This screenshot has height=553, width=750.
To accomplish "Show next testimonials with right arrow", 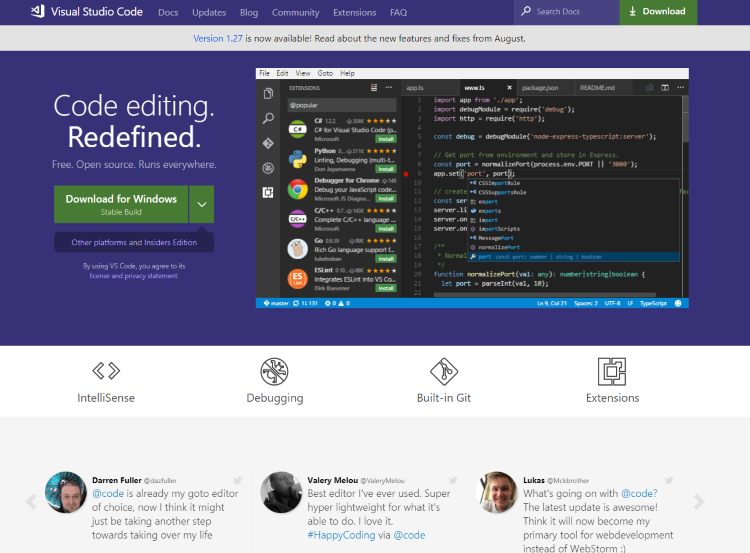I will 699,502.
